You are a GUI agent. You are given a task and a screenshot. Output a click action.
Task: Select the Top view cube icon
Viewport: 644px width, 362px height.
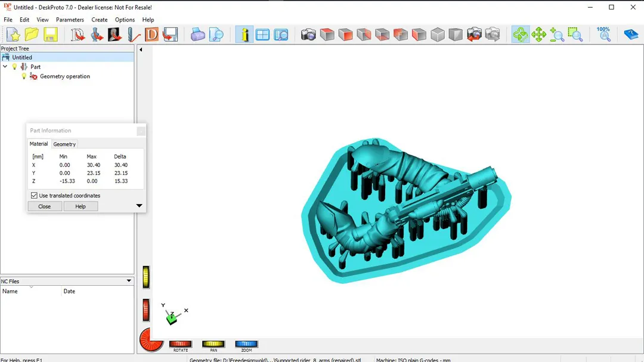(327, 35)
